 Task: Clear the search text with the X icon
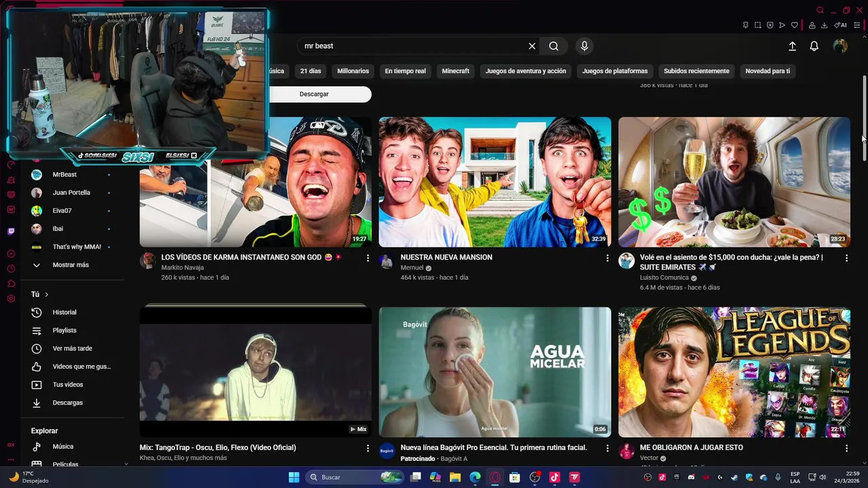click(532, 46)
